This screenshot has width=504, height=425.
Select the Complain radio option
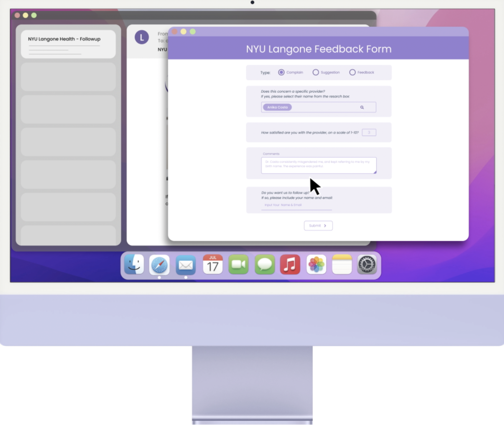281,72
